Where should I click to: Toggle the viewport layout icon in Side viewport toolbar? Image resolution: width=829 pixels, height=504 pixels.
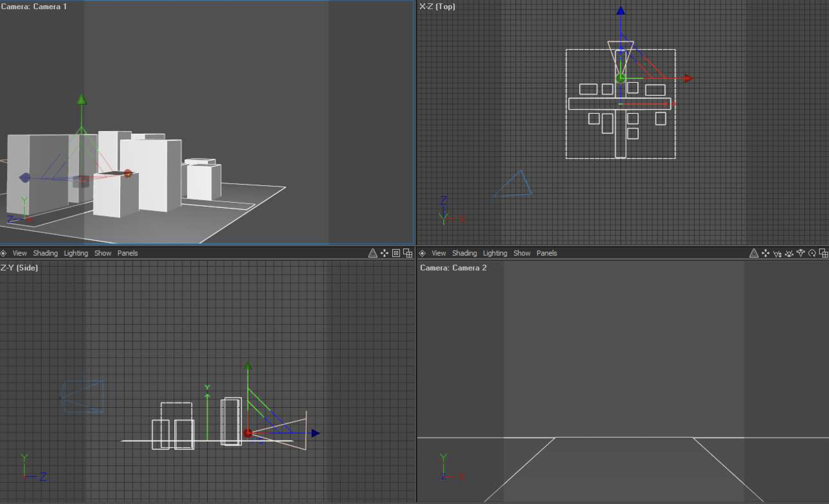pyautogui.click(x=408, y=253)
